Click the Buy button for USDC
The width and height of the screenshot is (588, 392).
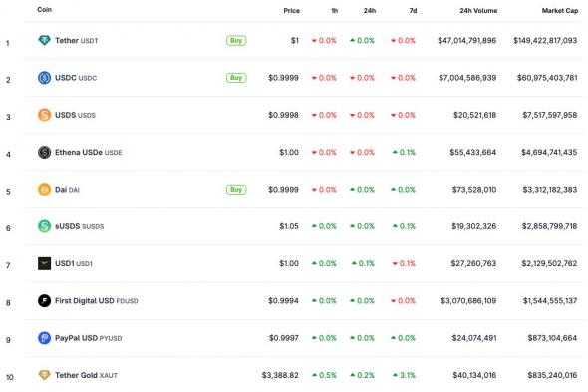pos(236,78)
